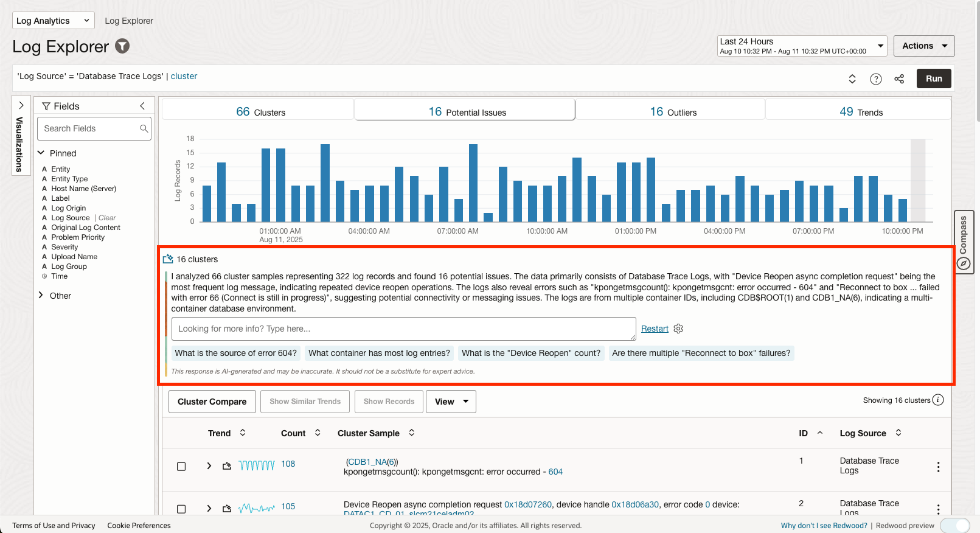Click the Show Records button
Image resolution: width=980 pixels, height=533 pixels.
click(389, 402)
